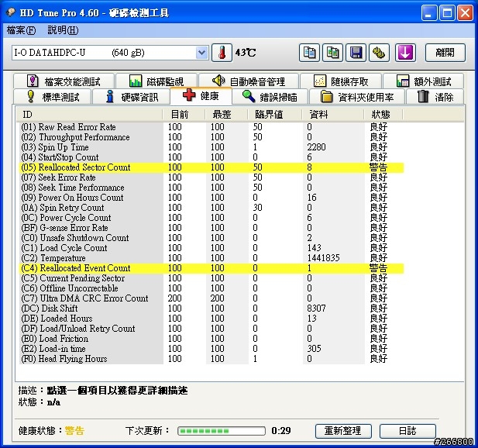Click the next-update progress bar
478x448 pixels.
tap(222, 431)
